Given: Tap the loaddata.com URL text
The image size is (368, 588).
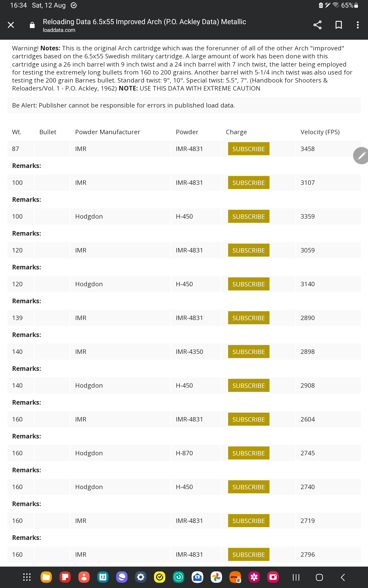Looking at the screenshot, I should pyautogui.click(x=59, y=30).
